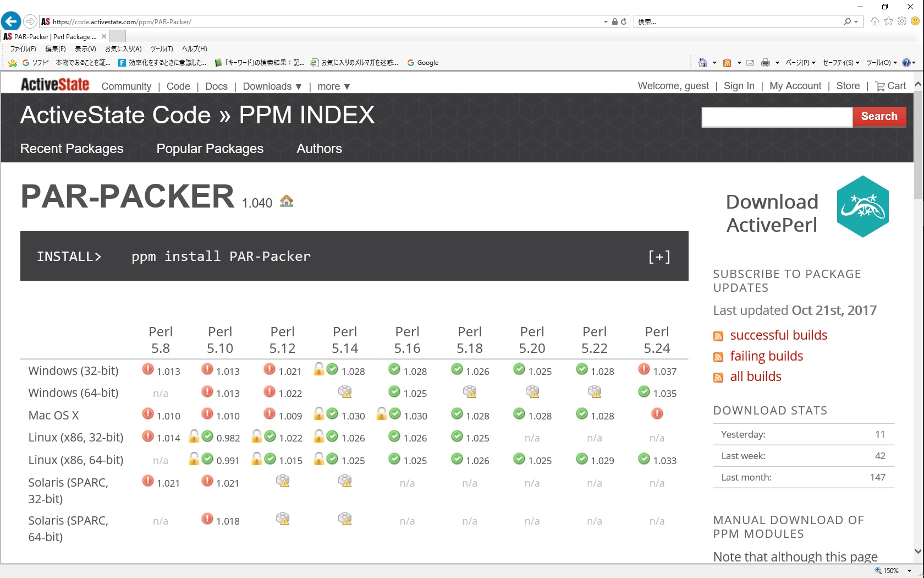Click the package warning icon for Solaris 64-bit Perl 5.14
924x578 pixels.
[x=345, y=519]
